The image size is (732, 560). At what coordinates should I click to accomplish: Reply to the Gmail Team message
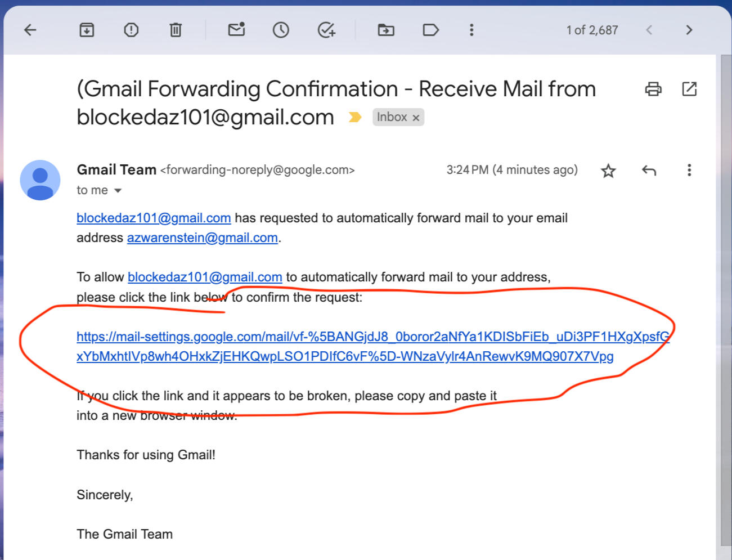point(649,171)
